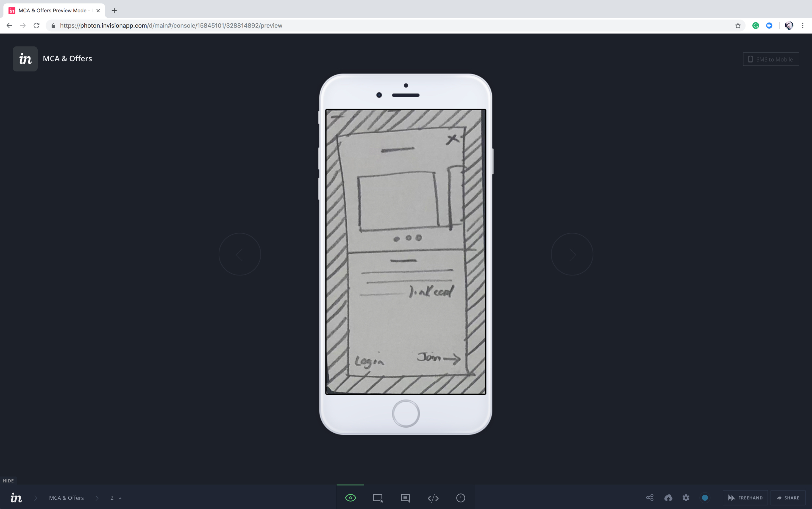
Task: Open Comment mode icon
Action: coord(405,497)
